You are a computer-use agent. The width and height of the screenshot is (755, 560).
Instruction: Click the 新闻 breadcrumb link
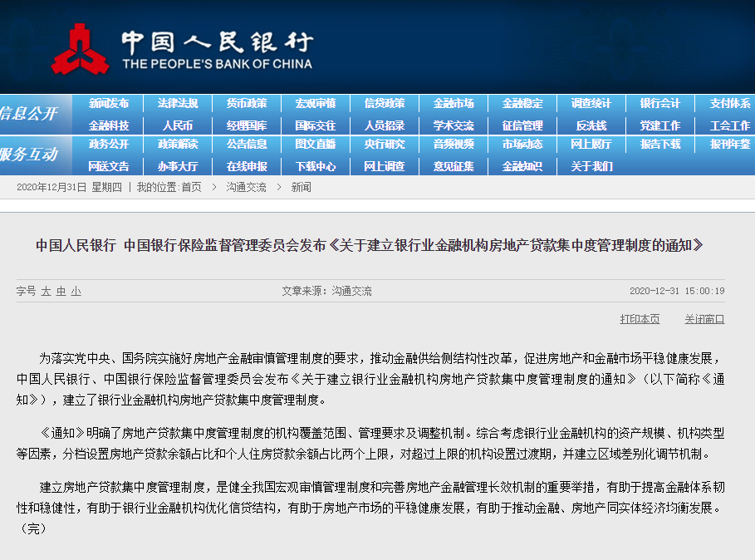pyautogui.click(x=301, y=187)
